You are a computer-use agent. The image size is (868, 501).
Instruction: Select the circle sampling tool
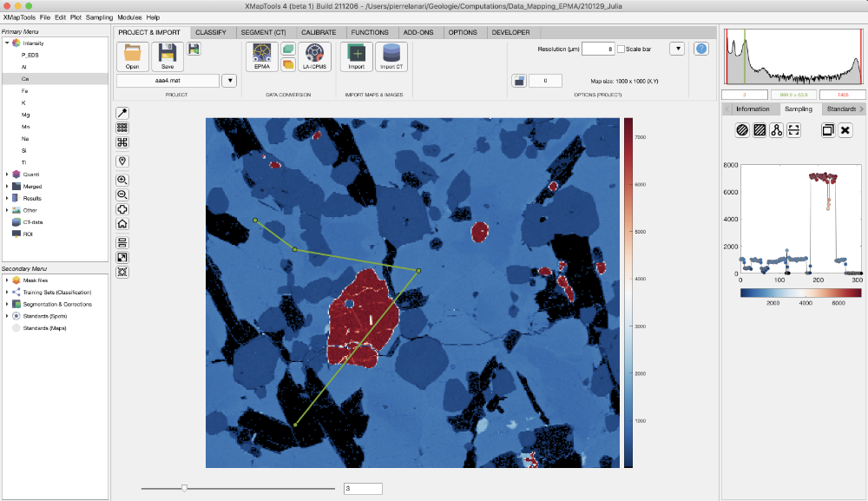(x=742, y=130)
